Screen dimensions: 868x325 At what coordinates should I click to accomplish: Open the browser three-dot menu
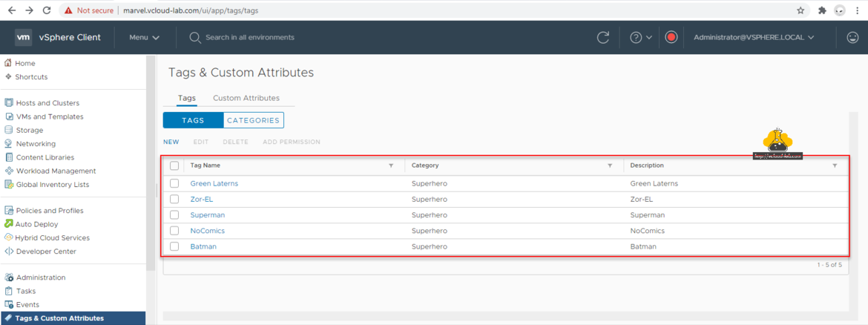tap(858, 10)
